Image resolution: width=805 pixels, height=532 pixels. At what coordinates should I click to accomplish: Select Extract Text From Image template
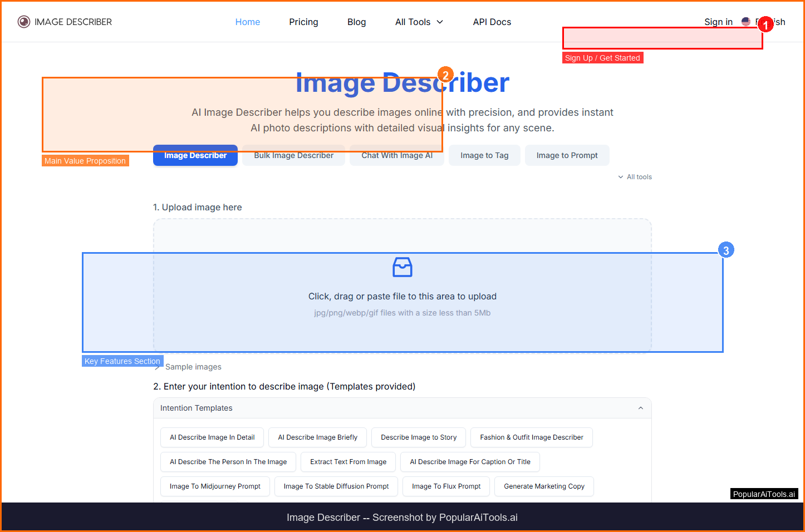[x=348, y=462]
